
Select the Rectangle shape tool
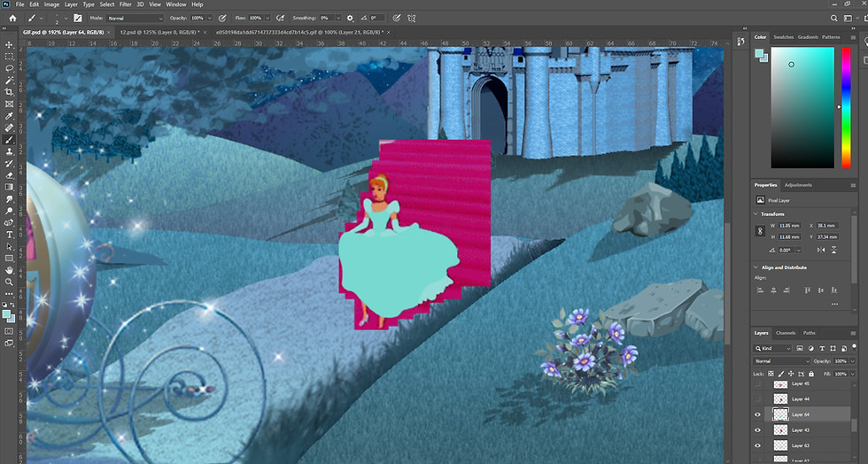[x=9, y=259]
